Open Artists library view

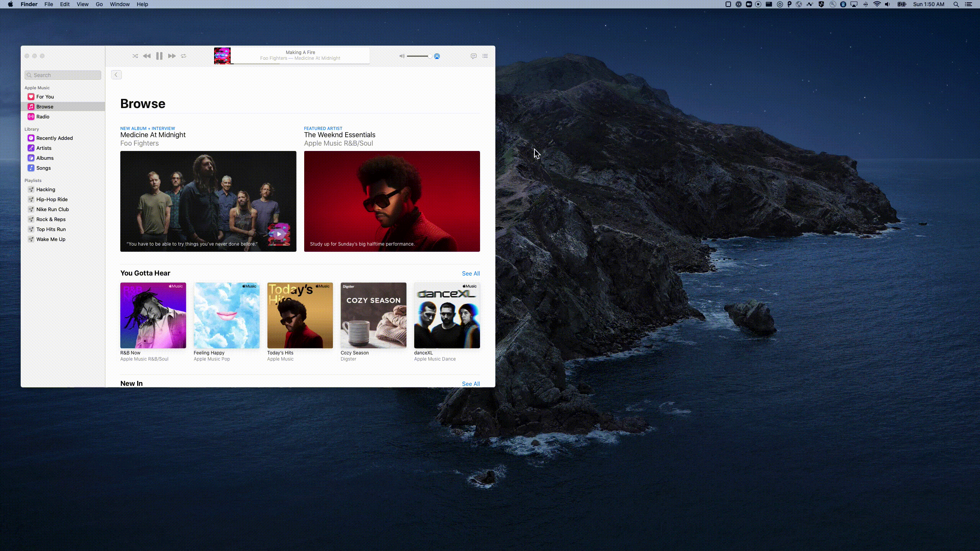click(x=63, y=148)
